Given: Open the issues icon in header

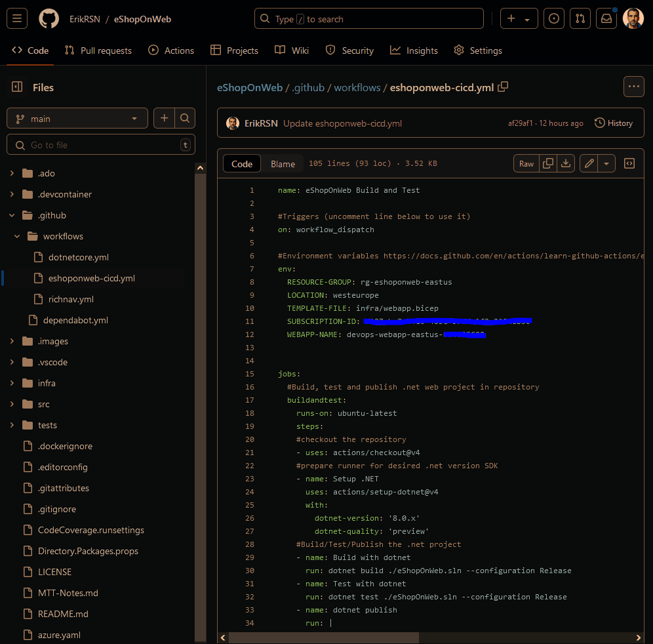Looking at the screenshot, I should (553, 19).
